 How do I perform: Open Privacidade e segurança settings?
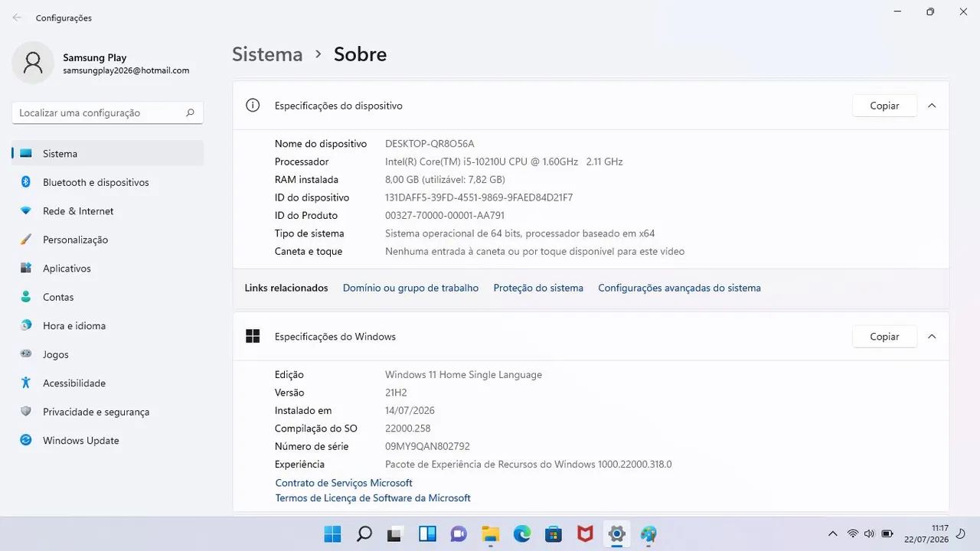tap(107, 412)
